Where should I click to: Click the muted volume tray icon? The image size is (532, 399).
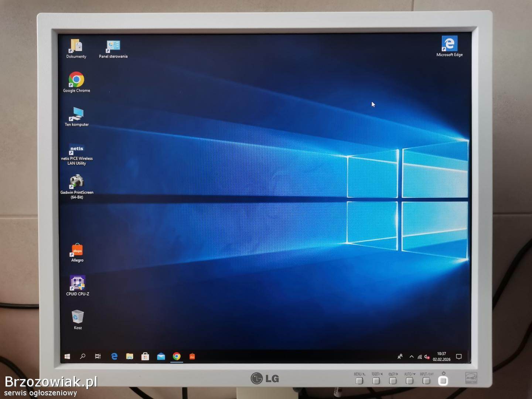click(x=427, y=357)
